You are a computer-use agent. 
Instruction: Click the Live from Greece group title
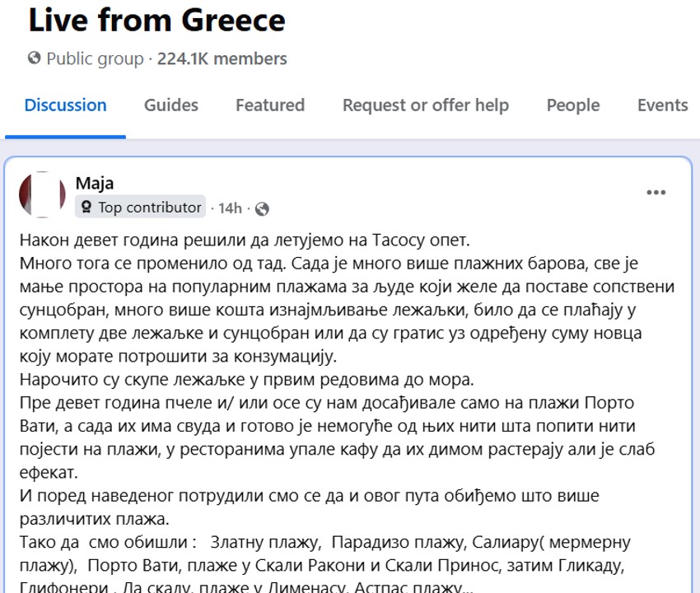[156, 20]
